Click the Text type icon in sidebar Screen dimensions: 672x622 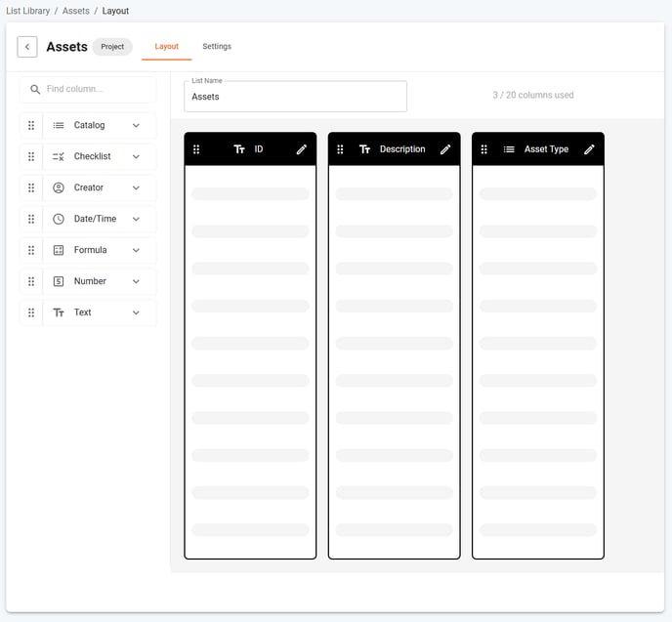(59, 312)
